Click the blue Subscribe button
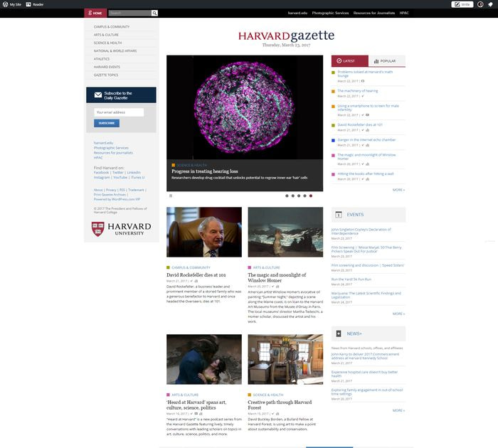 107,123
